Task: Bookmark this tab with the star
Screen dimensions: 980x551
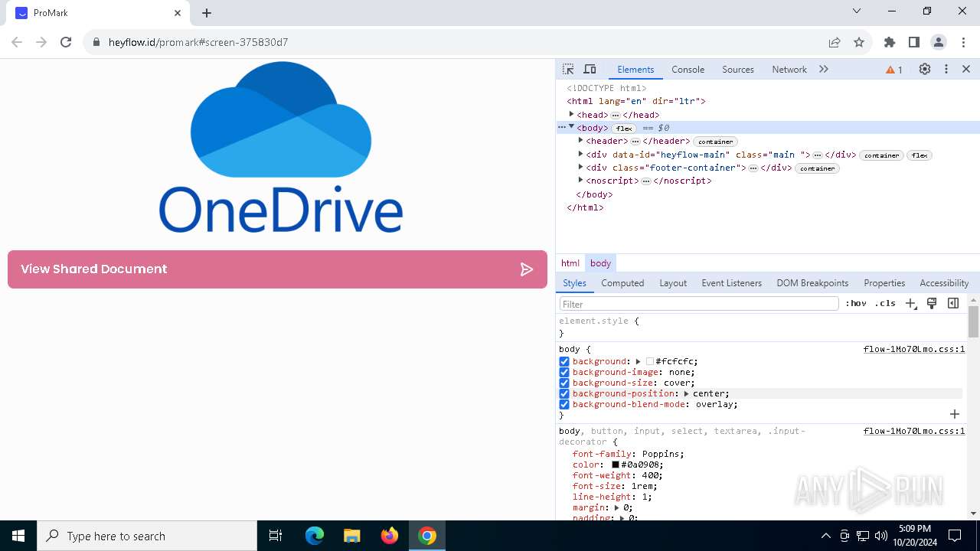Action: [859, 42]
